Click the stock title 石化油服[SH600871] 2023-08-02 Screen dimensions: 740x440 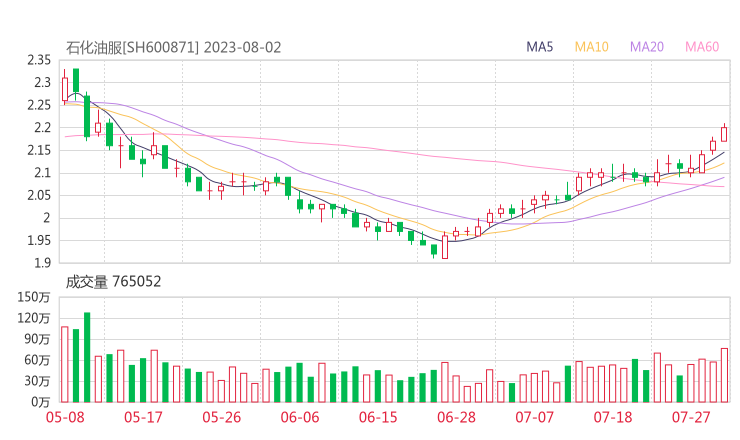point(173,47)
